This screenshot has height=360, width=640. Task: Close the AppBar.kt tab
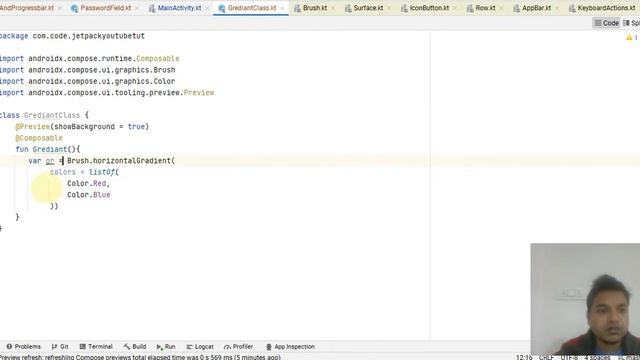[x=557, y=8]
